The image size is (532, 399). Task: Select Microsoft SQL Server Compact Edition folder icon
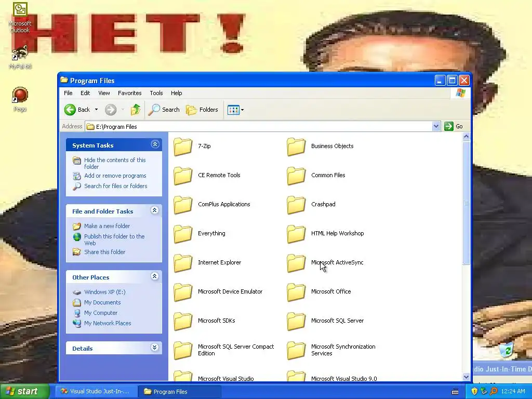(x=183, y=351)
